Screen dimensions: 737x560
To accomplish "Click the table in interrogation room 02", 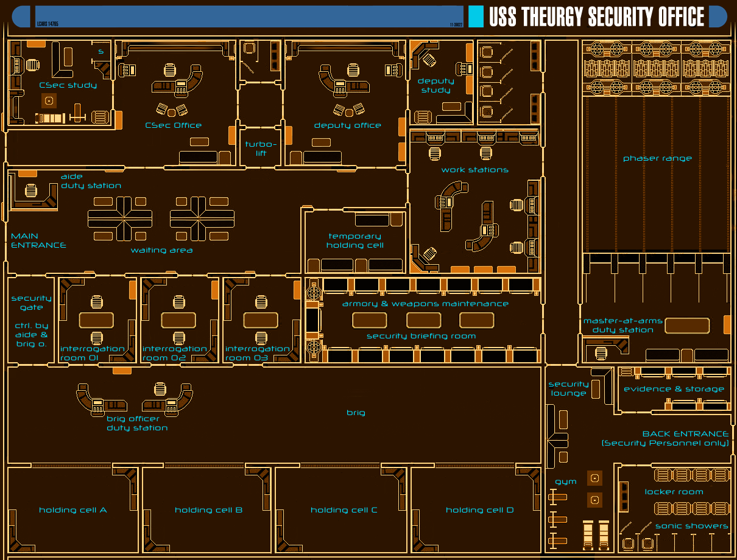I will point(178,320).
